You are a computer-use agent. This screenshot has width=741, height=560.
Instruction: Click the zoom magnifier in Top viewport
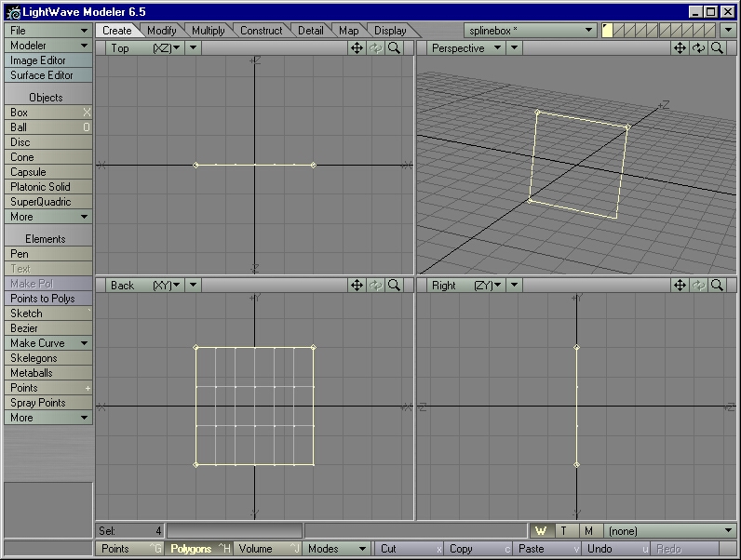tap(394, 48)
